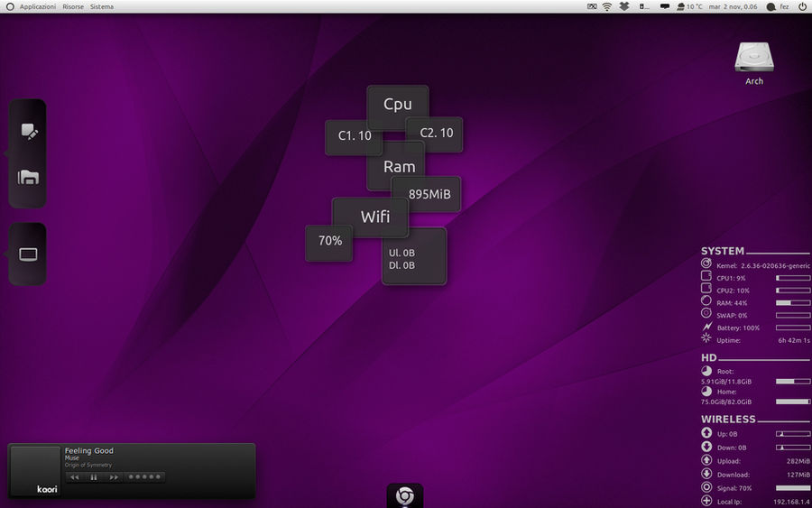Screen dimensions: 812x508
Task: Click the Upload icon in Wireless section
Action: pyautogui.click(x=706, y=460)
